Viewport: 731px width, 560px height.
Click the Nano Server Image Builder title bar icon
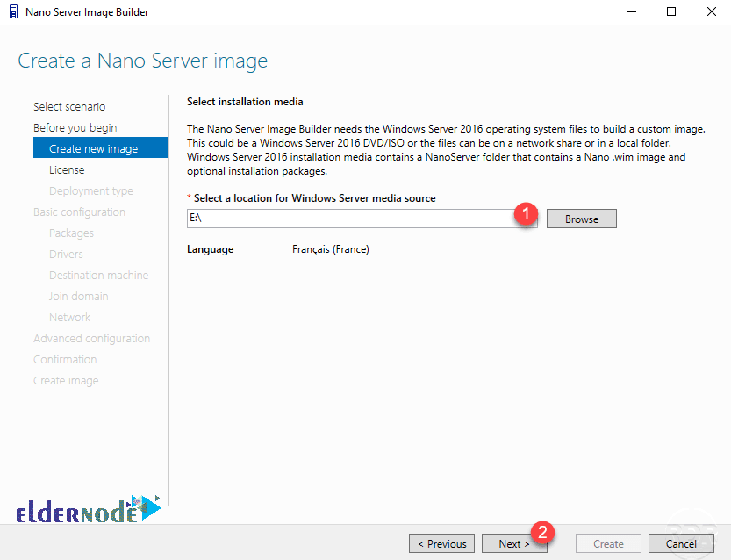click(12, 11)
